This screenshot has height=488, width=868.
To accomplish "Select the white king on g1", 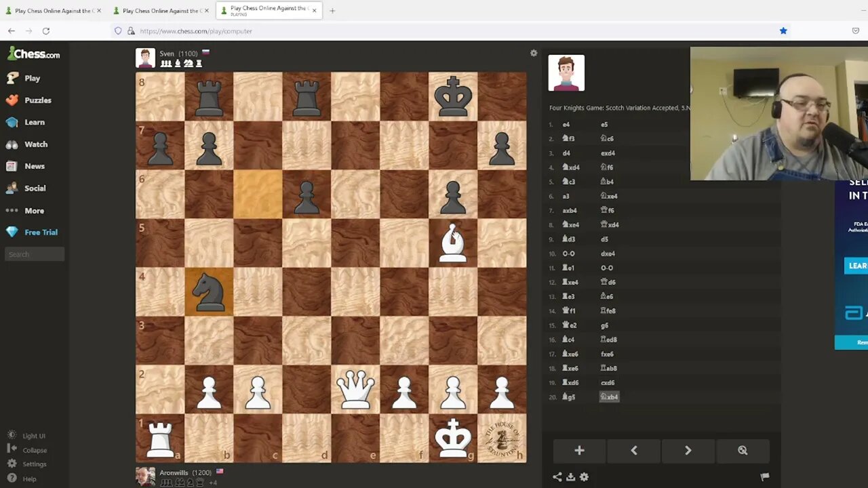I will pos(453,438).
